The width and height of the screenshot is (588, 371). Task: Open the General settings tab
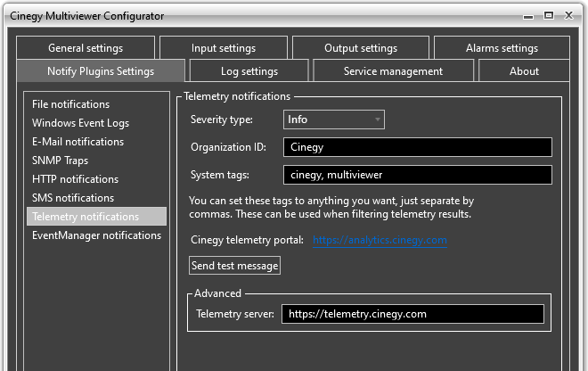(86, 47)
